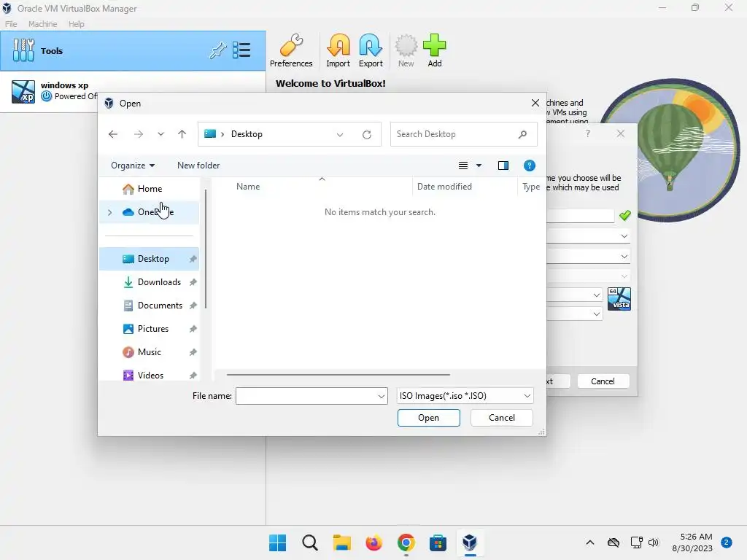The height and width of the screenshot is (560, 747).
Task: Open the notification center badge
Action: (x=727, y=542)
